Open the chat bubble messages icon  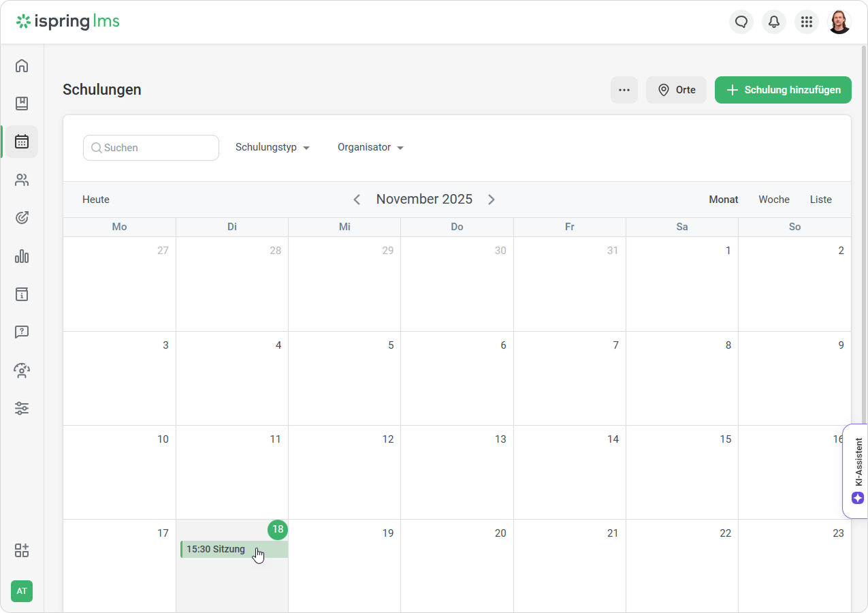741,22
